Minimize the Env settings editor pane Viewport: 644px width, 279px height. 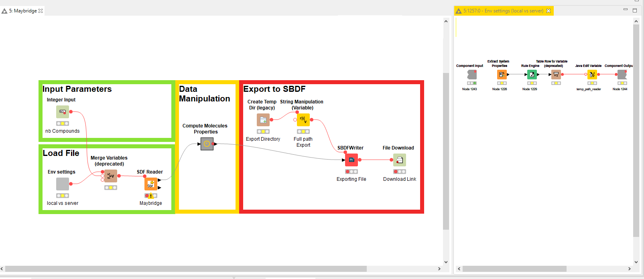(x=626, y=9)
